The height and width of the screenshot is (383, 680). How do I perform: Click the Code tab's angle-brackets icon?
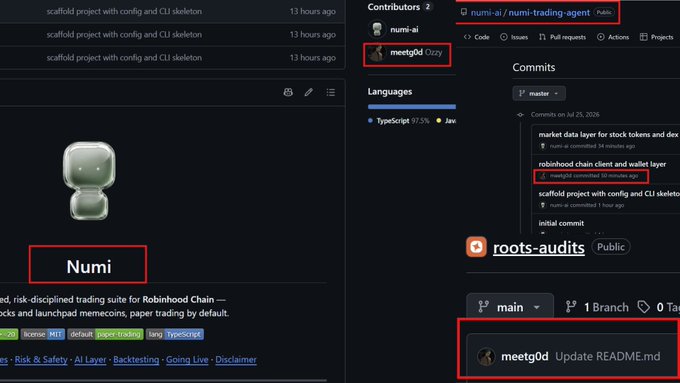point(467,37)
